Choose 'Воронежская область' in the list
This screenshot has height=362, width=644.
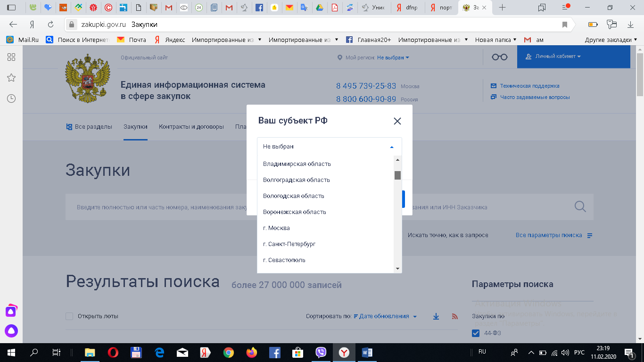[295, 212]
